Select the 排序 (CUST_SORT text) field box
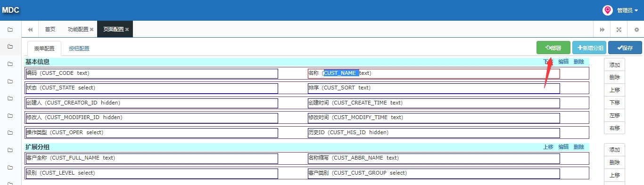The image size is (644, 185). click(x=434, y=88)
